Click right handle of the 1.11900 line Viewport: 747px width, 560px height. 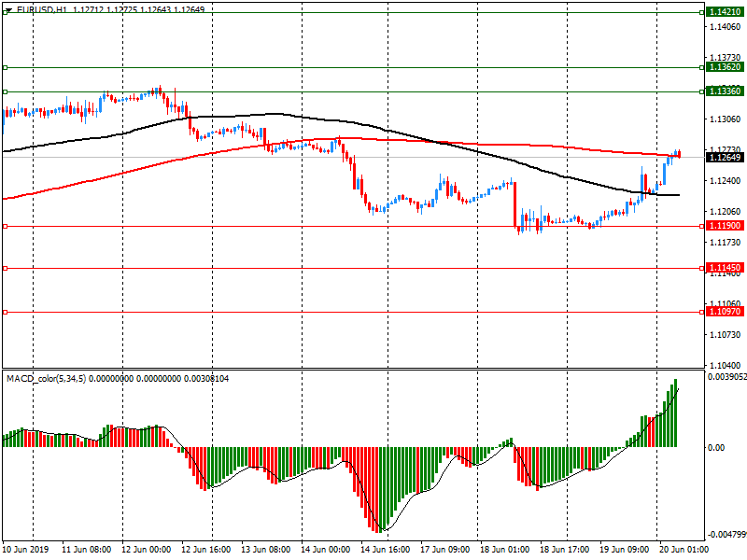tap(702, 226)
